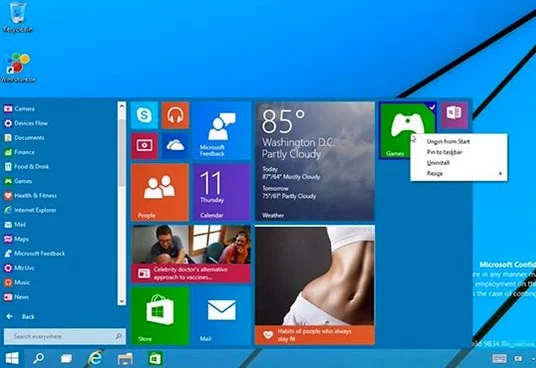Open the blue Mail tile
Image resolution: width=536 pixels, height=368 pixels.
point(222,316)
